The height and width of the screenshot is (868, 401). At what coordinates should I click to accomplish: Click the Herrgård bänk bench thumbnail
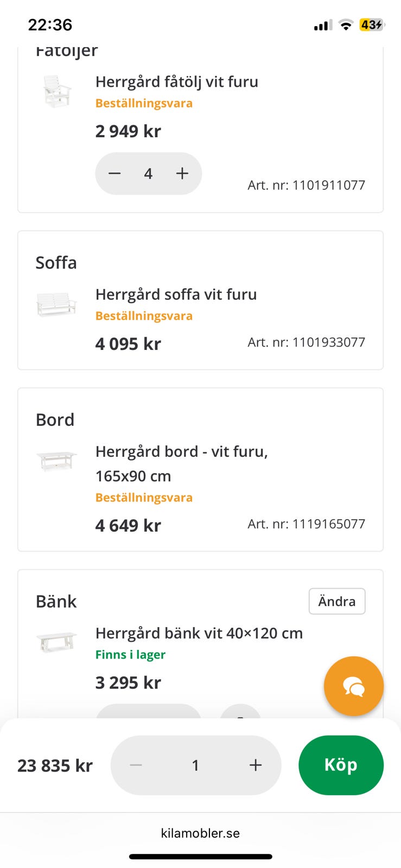pos(56,642)
